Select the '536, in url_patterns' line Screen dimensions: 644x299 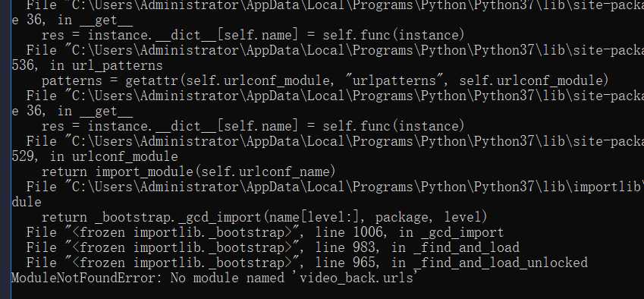coord(87,65)
